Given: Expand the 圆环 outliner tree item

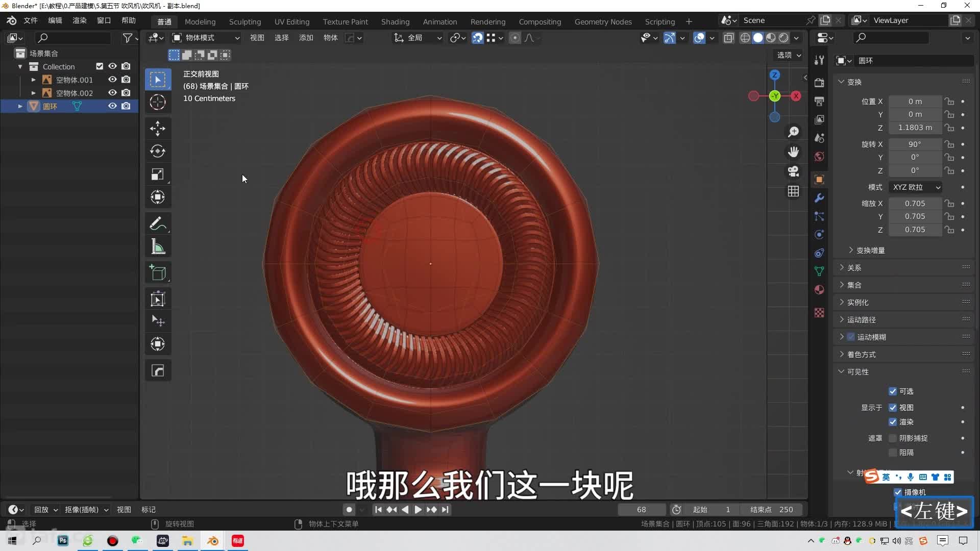Looking at the screenshot, I should [20, 106].
